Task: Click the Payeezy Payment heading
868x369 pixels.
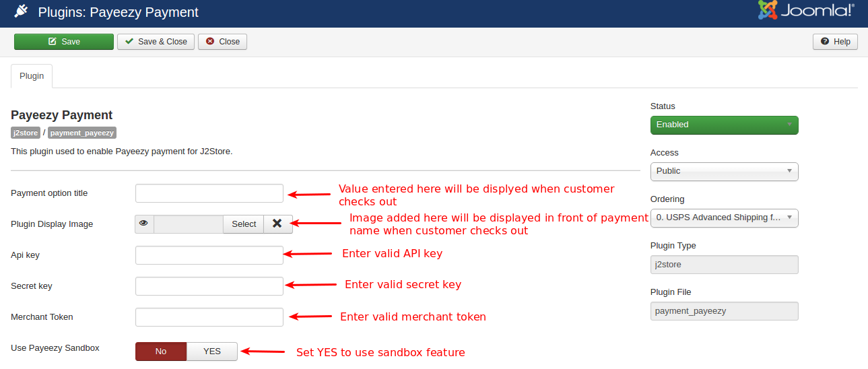Action: point(62,115)
